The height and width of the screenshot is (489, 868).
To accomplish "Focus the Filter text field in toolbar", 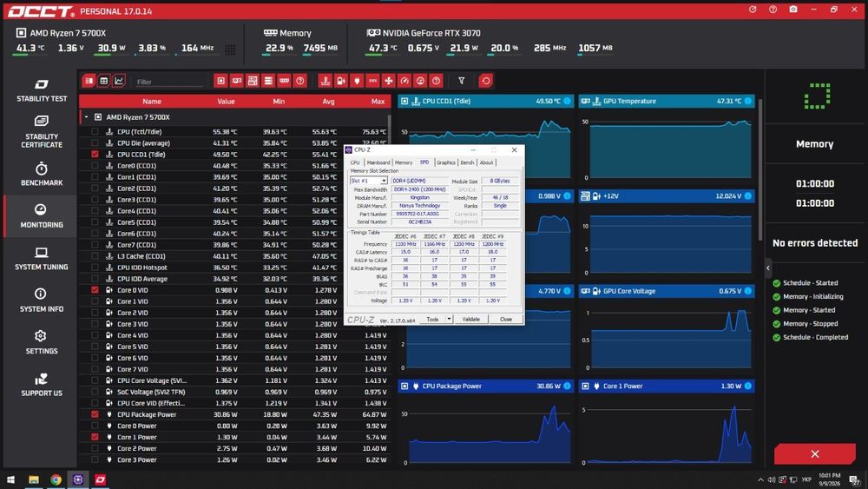I will coord(169,82).
